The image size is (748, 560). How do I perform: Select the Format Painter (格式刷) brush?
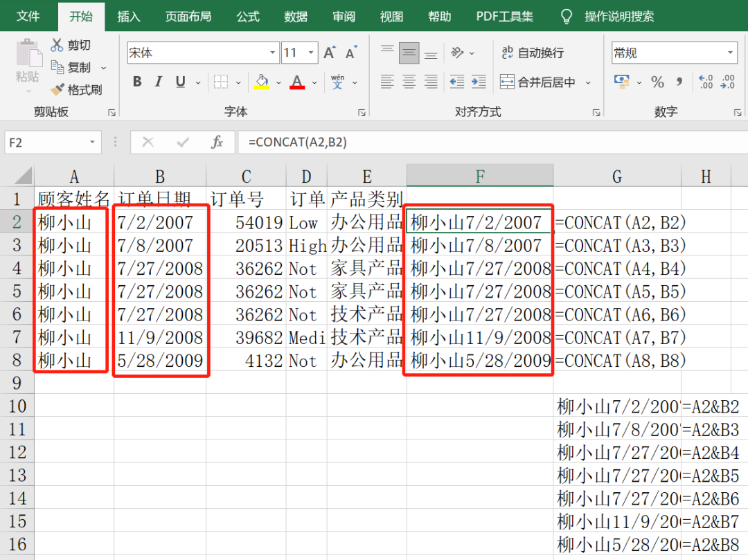tap(57, 89)
